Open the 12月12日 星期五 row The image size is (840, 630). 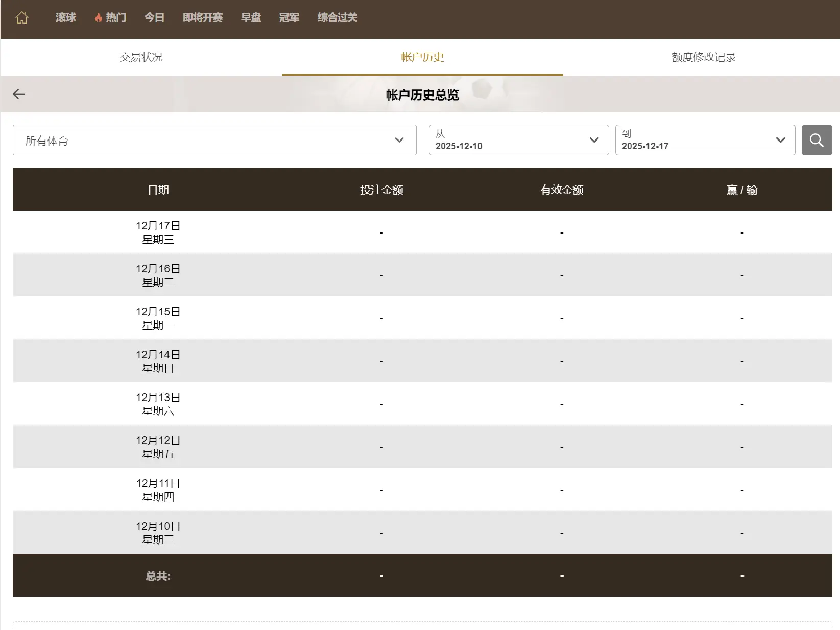pyautogui.click(x=422, y=447)
